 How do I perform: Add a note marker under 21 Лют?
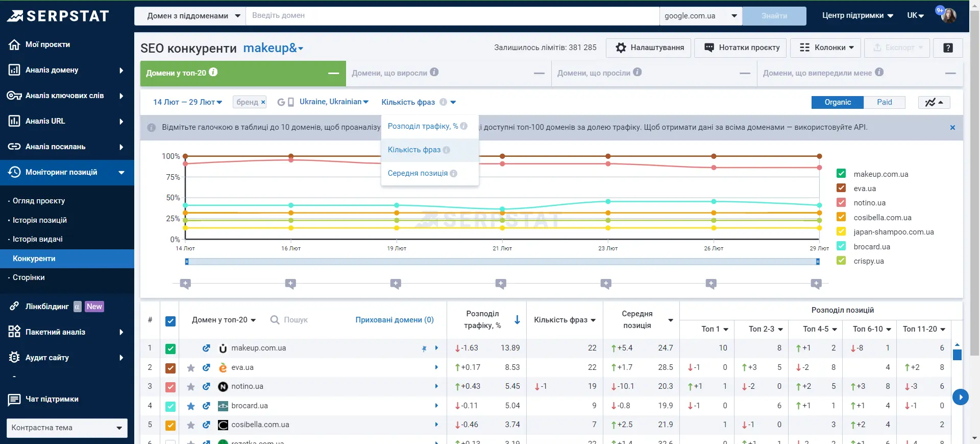[501, 284]
